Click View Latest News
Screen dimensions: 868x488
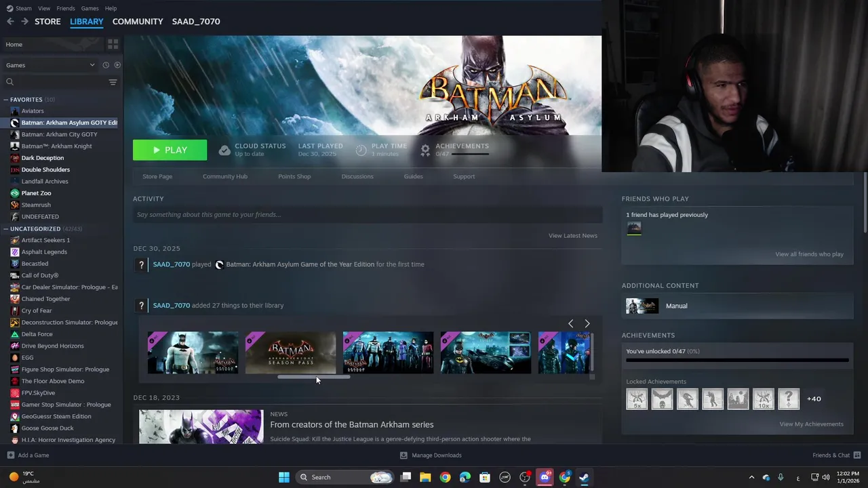click(x=573, y=235)
